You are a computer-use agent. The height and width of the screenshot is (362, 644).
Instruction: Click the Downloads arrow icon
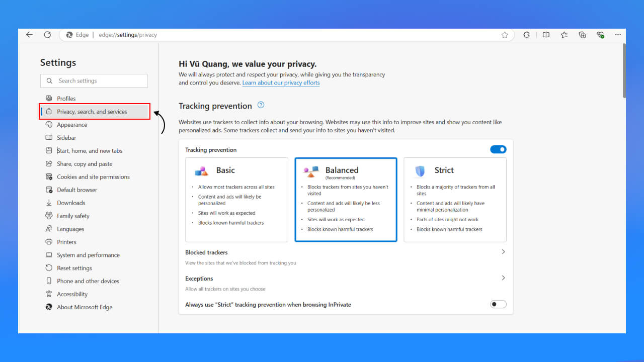(x=49, y=203)
